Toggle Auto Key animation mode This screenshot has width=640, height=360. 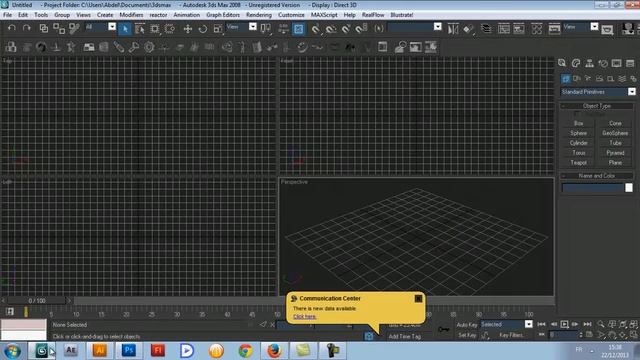click(467, 325)
